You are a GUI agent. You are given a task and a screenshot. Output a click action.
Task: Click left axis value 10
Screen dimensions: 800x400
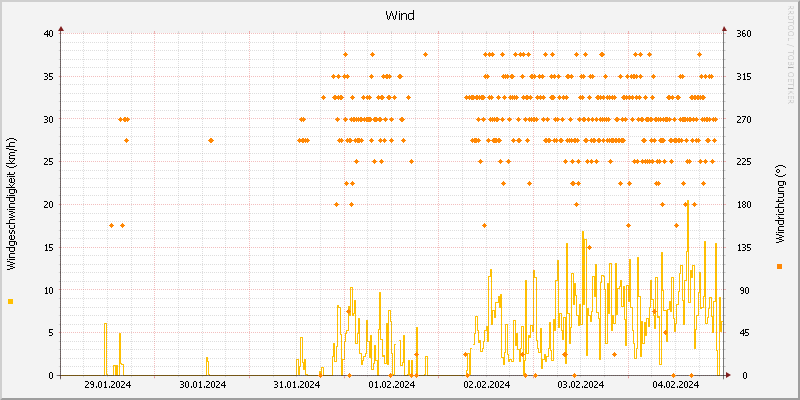click(x=49, y=290)
